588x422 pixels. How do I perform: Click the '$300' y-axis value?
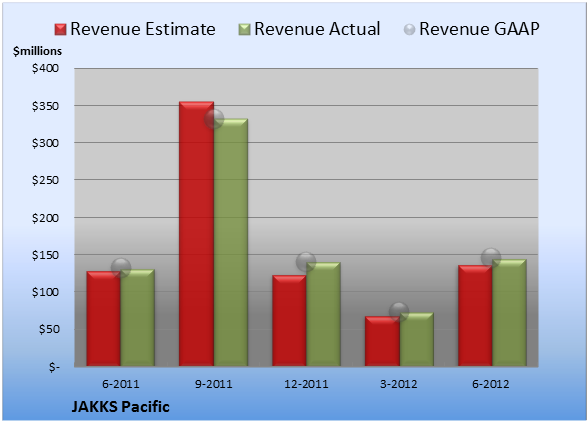45,143
